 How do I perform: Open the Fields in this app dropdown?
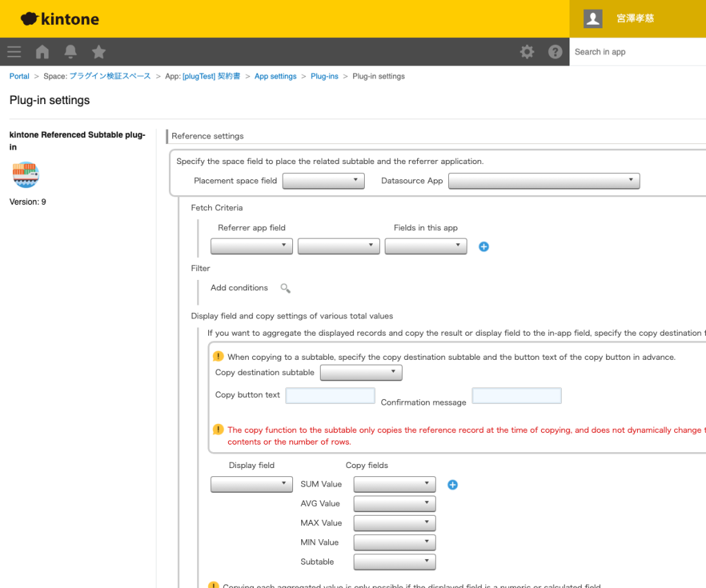[425, 246]
